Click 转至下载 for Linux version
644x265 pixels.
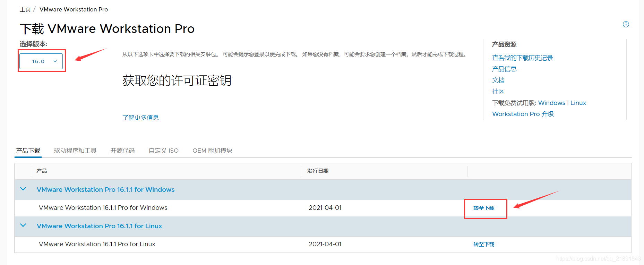pyautogui.click(x=484, y=245)
